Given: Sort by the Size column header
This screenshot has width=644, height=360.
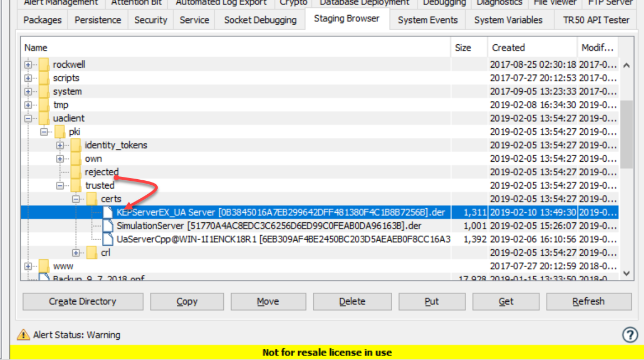Looking at the screenshot, I should 463,48.
